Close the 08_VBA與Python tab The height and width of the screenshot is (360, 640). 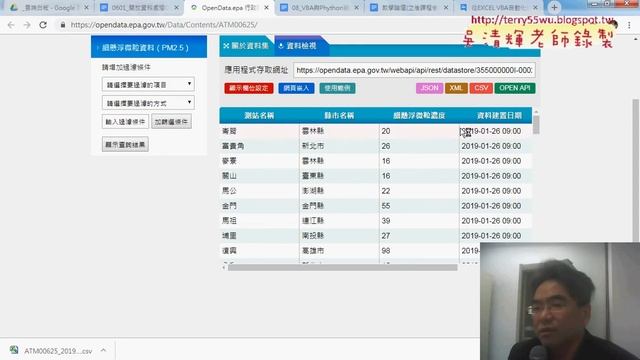pos(356,7)
